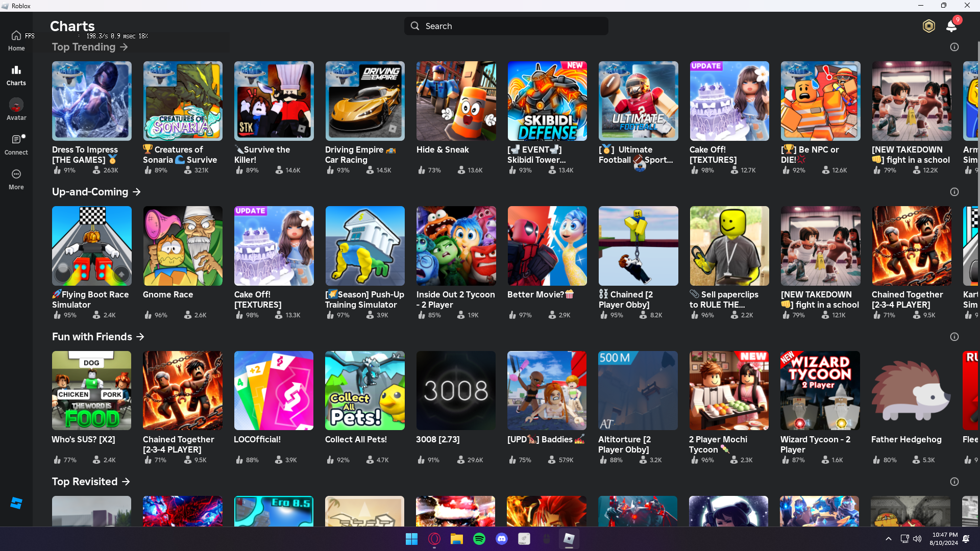Open Dress To Impress game thumbnail
Viewport: 980px width, 551px height.
pos(91,101)
